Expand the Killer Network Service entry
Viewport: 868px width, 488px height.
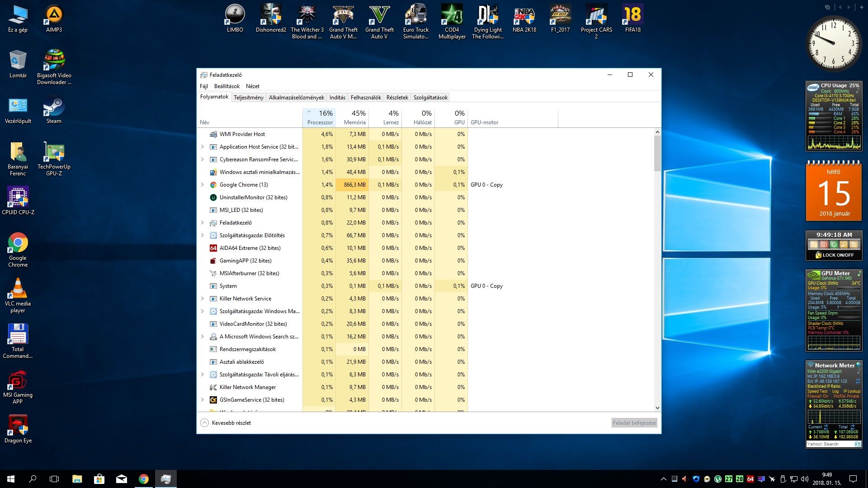tap(203, 299)
